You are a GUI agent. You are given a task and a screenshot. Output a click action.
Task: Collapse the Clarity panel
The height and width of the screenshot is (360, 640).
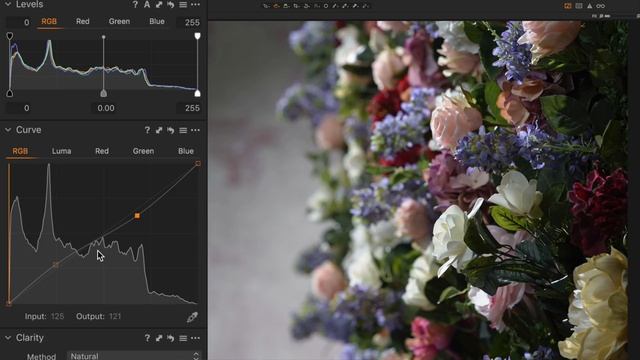[x=8, y=338]
